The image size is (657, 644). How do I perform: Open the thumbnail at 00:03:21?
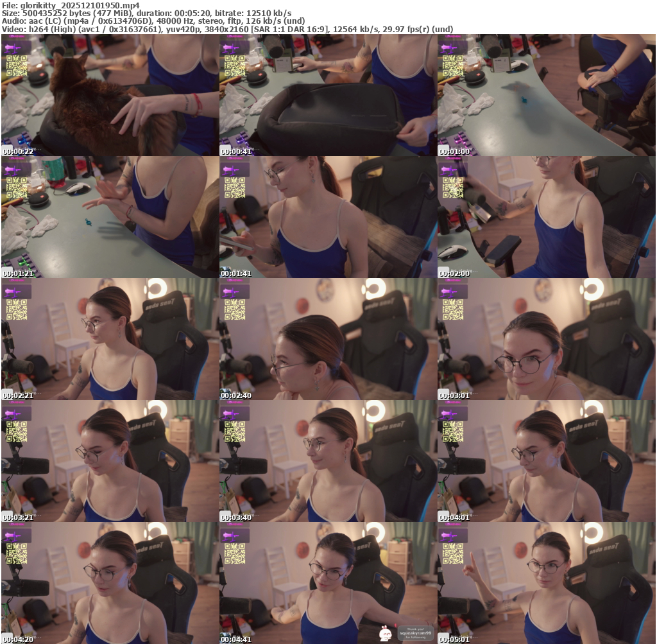coord(110,461)
